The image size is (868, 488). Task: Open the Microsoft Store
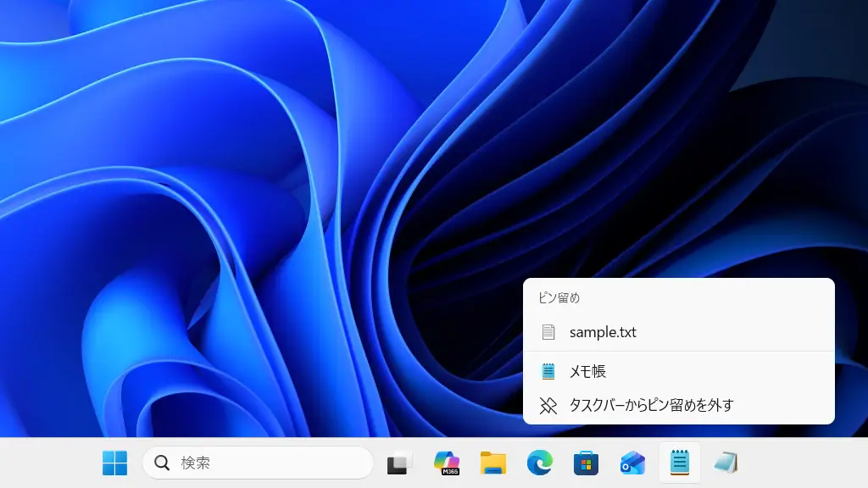586,463
